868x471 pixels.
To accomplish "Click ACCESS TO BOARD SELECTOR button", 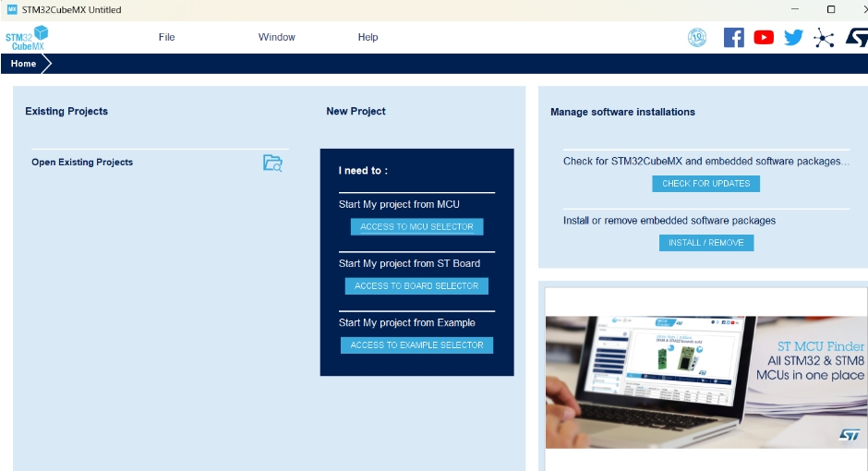I will (416, 286).
